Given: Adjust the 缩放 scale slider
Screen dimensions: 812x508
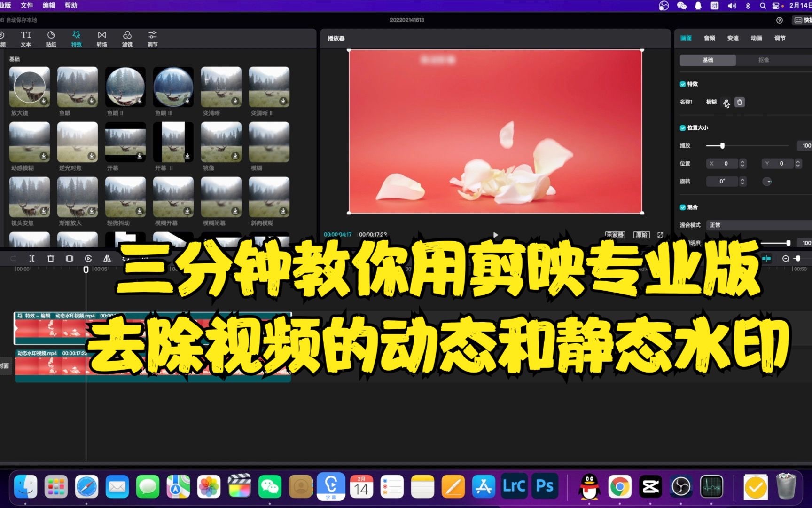Looking at the screenshot, I should tap(722, 146).
